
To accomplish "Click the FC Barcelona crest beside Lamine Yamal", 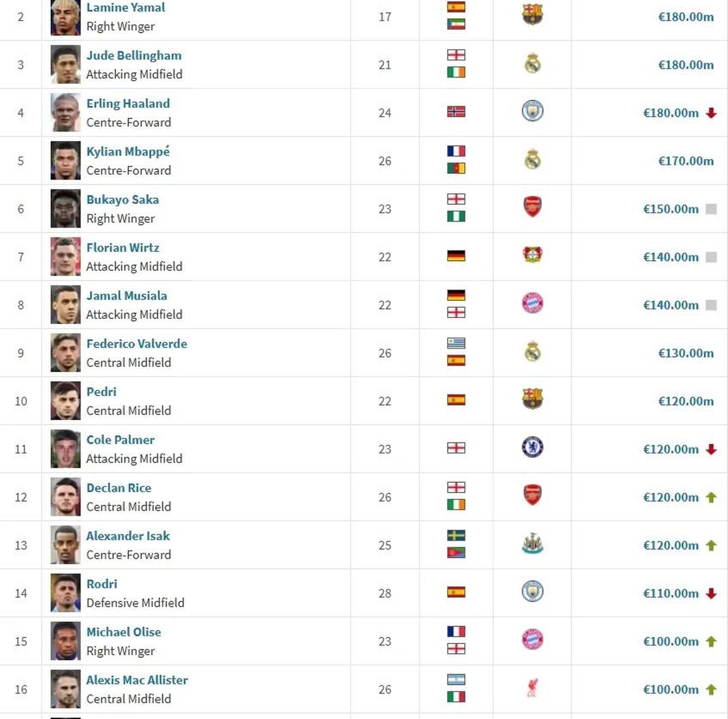I will coord(532,15).
